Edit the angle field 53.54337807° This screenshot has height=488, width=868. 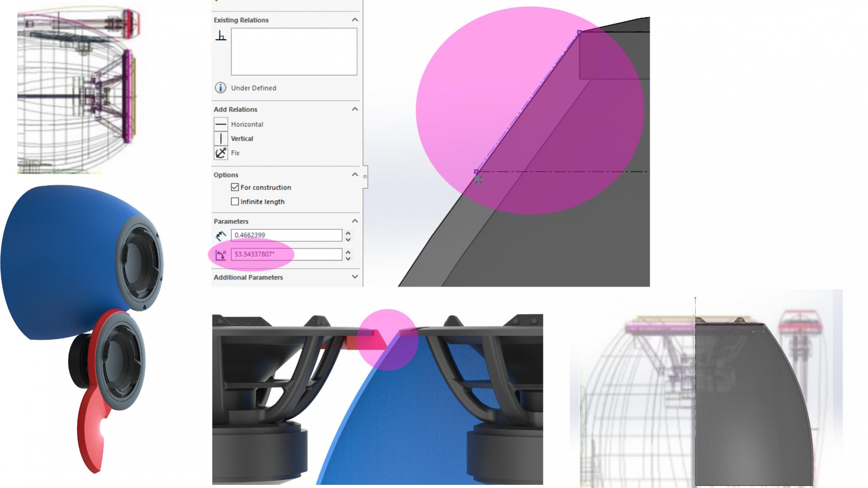pos(287,254)
